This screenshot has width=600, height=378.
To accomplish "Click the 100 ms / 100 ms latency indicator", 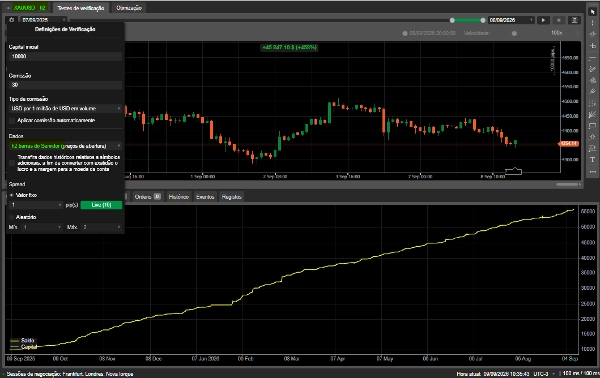I will 580,373.
